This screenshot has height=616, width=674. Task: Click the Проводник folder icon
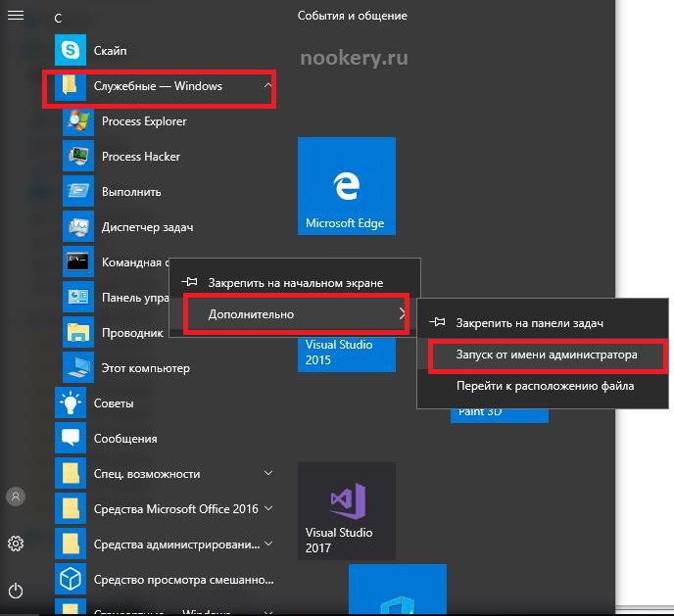click(78, 333)
